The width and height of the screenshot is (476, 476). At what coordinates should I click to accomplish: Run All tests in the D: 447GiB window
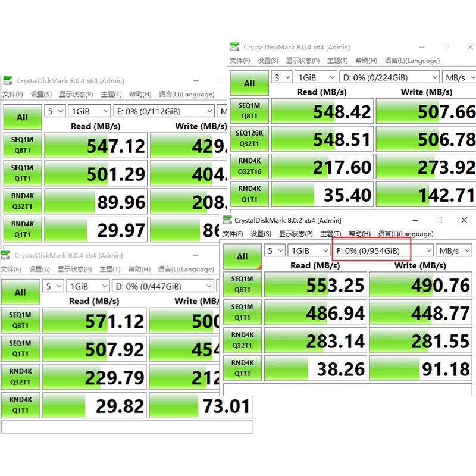[20, 292]
